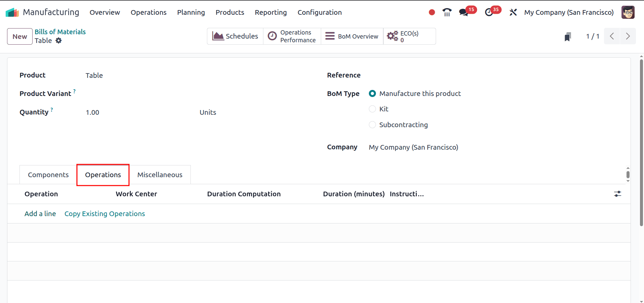Viewport: 644px width, 303px height.
Task: Open the phone dialer icon
Action: click(x=447, y=12)
